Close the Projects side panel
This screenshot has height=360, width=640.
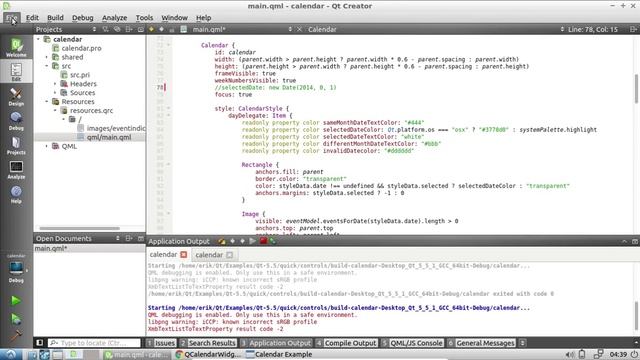(x=141, y=29)
